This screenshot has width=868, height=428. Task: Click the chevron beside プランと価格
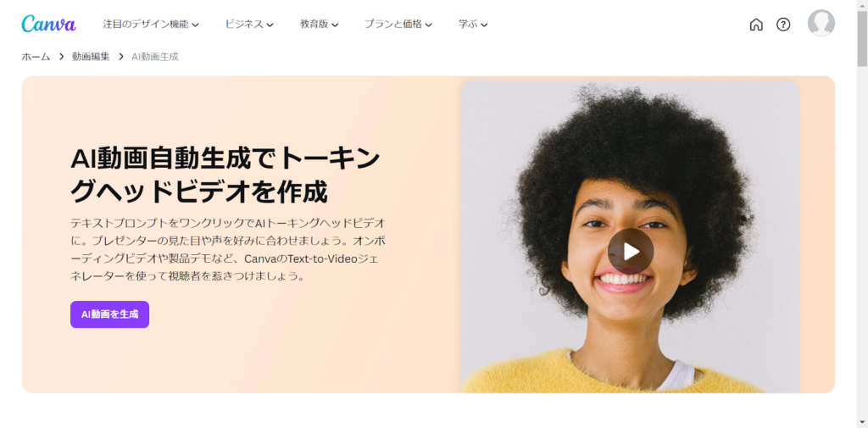point(428,25)
